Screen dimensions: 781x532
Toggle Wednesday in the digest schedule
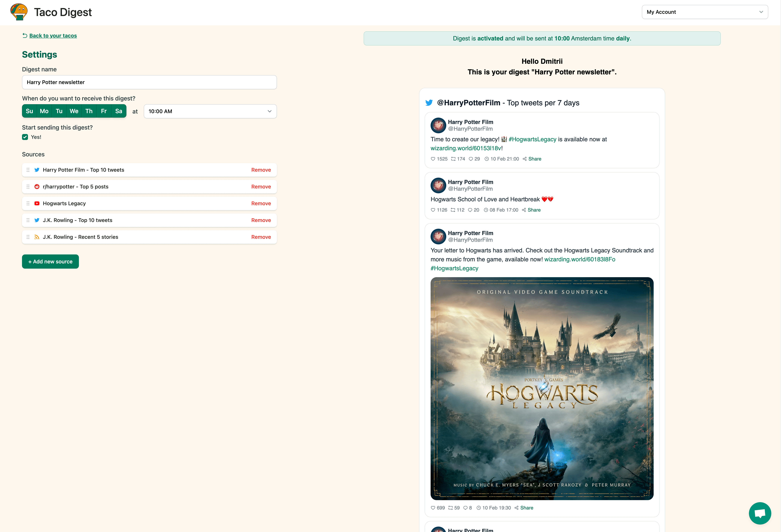pyautogui.click(x=74, y=111)
